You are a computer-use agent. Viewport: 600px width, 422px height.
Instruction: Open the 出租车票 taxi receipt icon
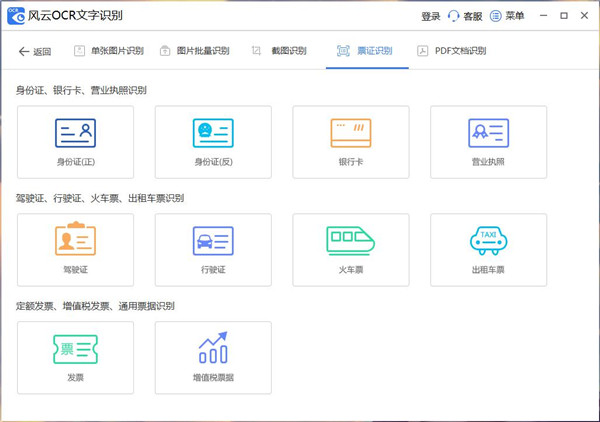(x=489, y=241)
